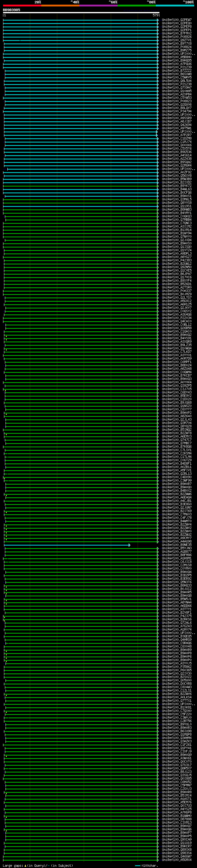This screenshot has width=197, height=868.
Task: Click hit label UniRef100_O87888
Action: click(177, 819)
